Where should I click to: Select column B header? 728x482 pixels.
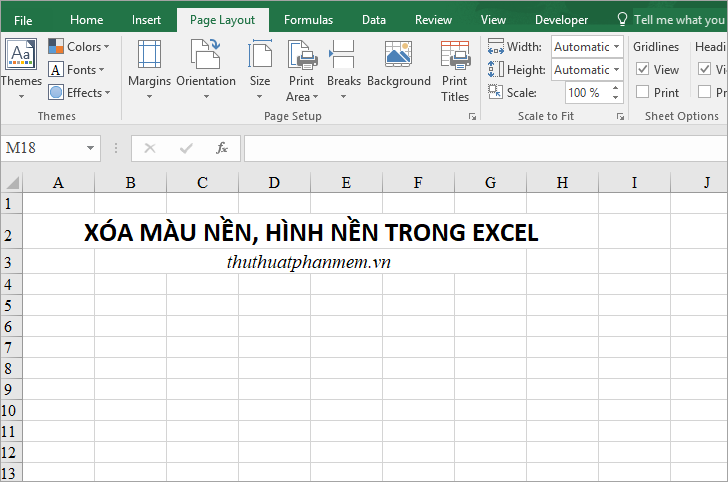pos(130,182)
